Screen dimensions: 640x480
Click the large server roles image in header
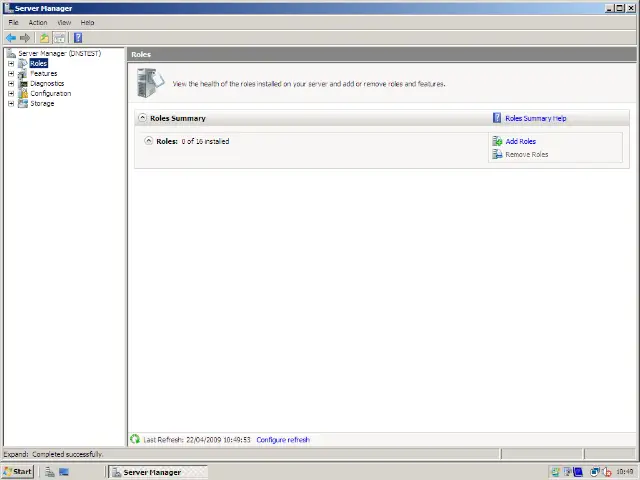(151, 83)
